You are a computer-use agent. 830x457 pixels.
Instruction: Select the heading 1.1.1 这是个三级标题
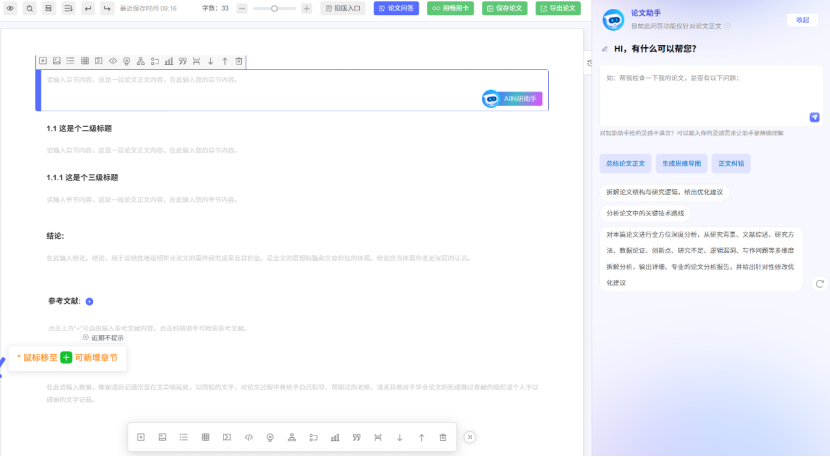click(82, 177)
